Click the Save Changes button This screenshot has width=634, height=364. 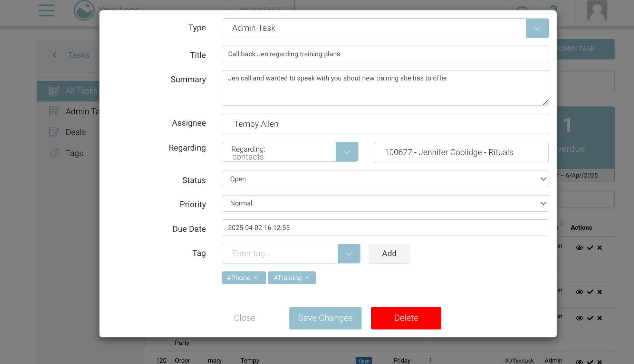325,318
